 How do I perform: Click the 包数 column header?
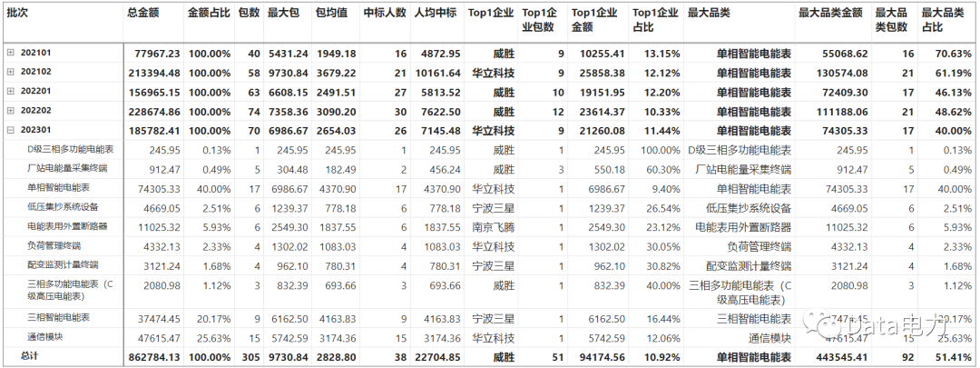(x=249, y=13)
